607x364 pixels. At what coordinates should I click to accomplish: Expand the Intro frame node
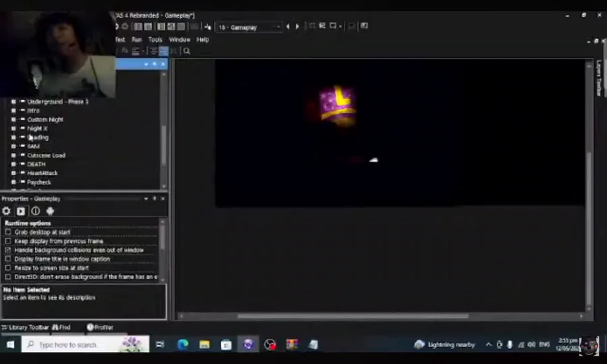click(x=13, y=111)
